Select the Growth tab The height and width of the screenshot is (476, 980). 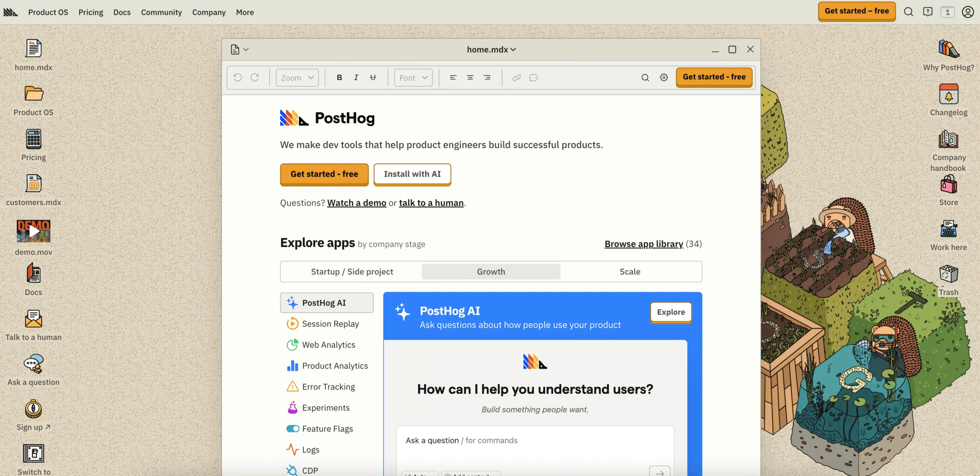[x=491, y=272]
